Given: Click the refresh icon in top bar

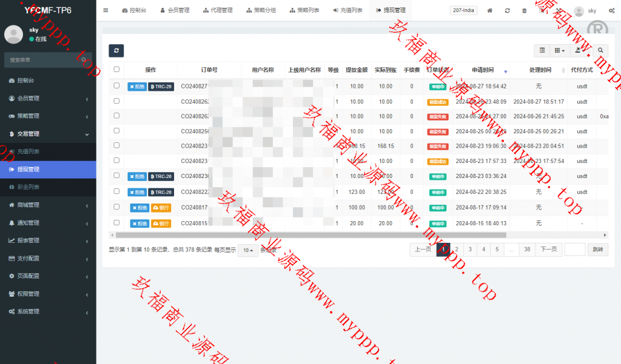Looking at the screenshot, I should (x=507, y=11).
